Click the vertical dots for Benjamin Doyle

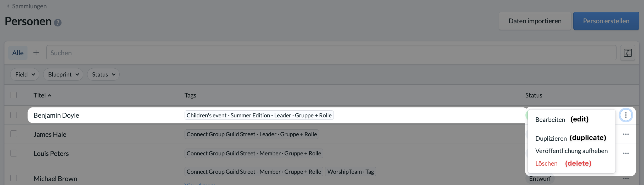click(626, 115)
